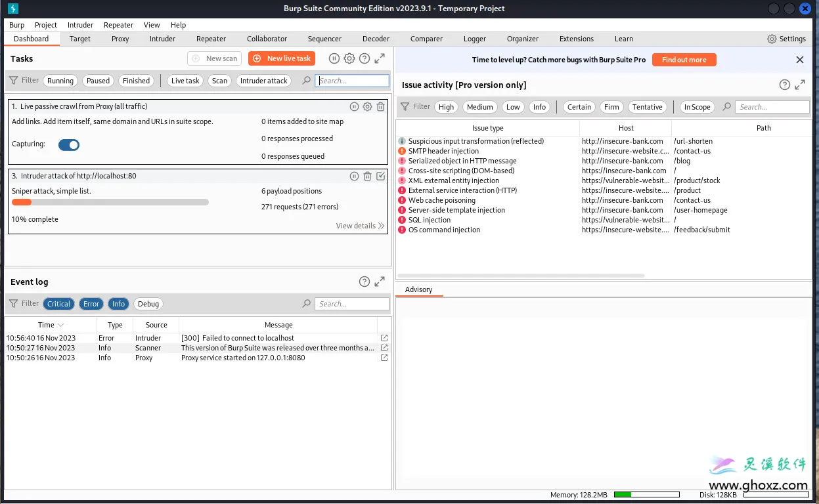Sort the event log by Time column
Screen dimensions: 819x504
tap(51, 325)
